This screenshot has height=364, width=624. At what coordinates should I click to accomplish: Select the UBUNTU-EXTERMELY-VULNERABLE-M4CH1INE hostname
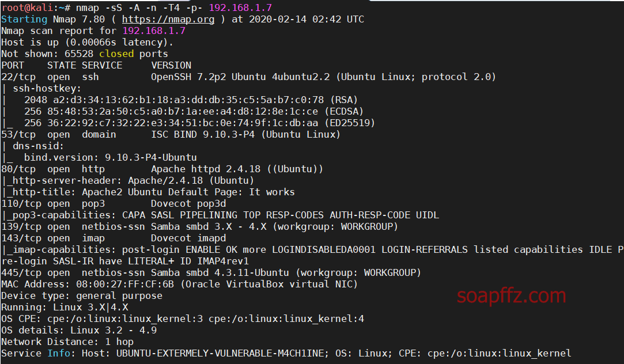pos(220,353)
